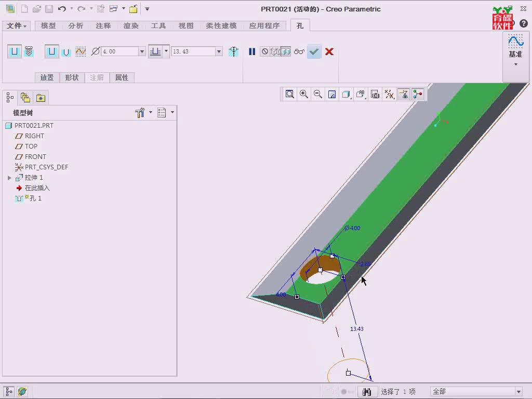Switch to the 注释 ribbon tab

coord(103,26)
